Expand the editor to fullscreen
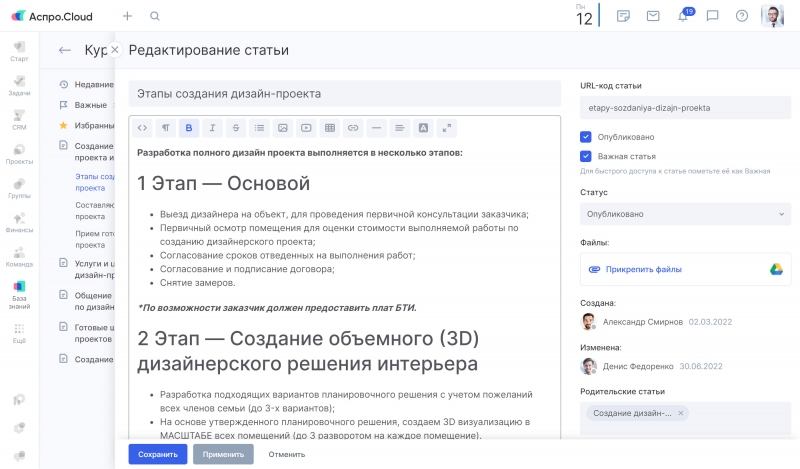The image size is (800, 469). [x=447, y=128]
